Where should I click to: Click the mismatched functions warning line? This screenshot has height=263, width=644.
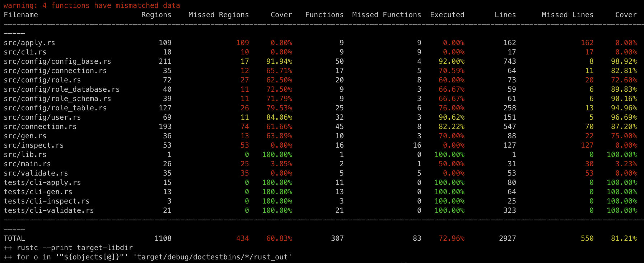click(92, 5)
